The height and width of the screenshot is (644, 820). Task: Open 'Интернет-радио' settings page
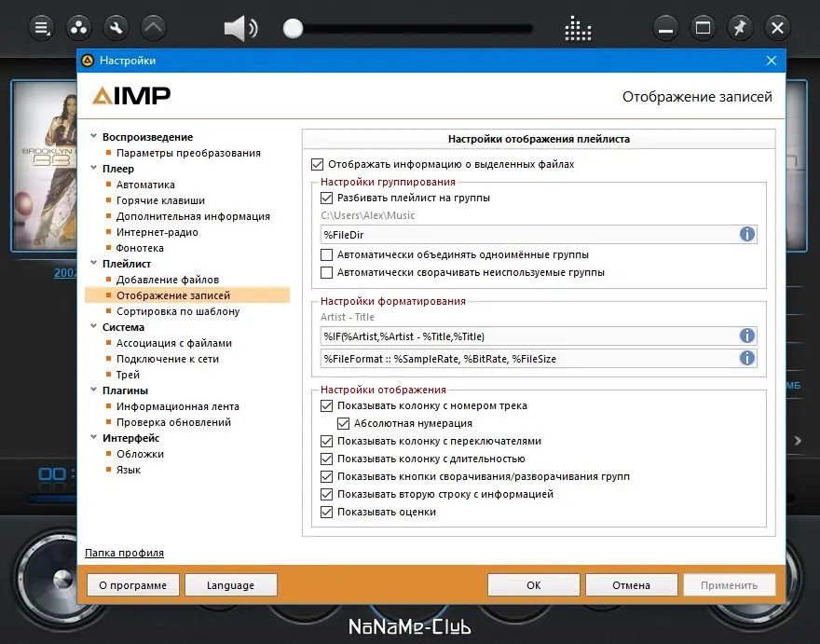(x=157, y=232)
